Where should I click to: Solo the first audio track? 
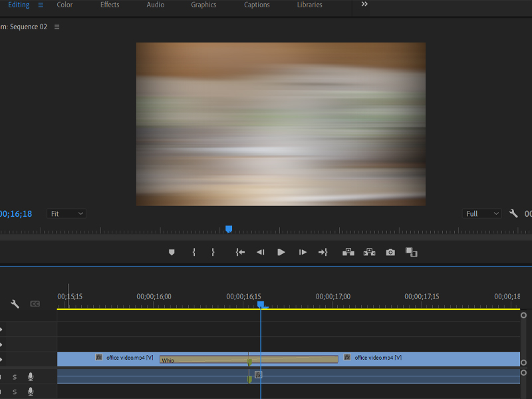click(15, 377)
